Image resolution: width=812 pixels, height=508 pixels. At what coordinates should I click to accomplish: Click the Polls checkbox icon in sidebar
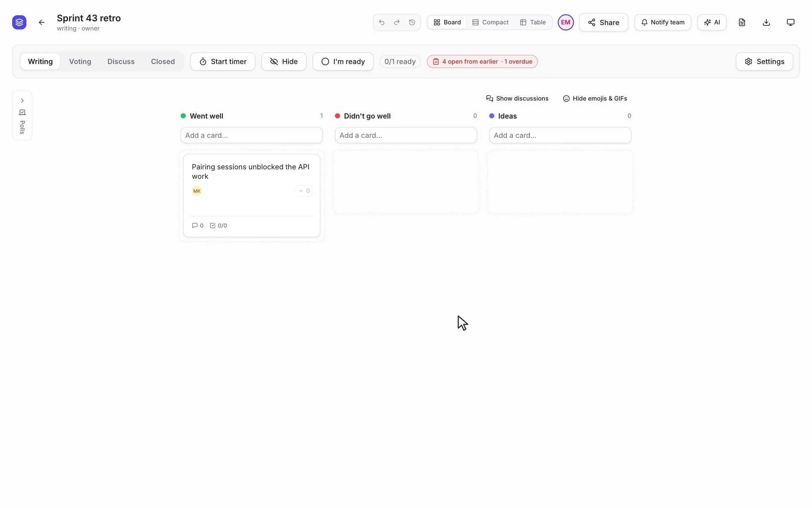tap(22, 112)
